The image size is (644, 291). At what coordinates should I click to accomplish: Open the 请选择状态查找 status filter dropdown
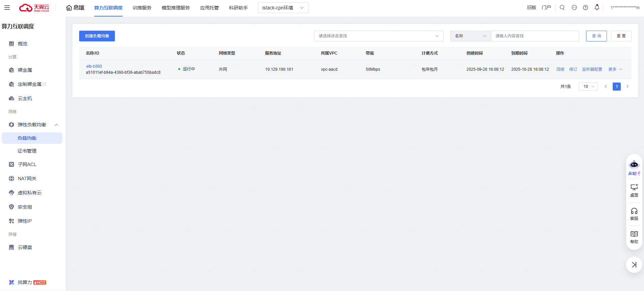coord(379,36)
